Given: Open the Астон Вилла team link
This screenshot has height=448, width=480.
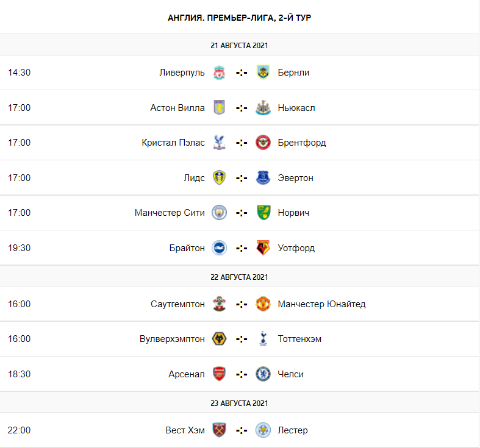Looking at the screenshot, I should 177,108.
